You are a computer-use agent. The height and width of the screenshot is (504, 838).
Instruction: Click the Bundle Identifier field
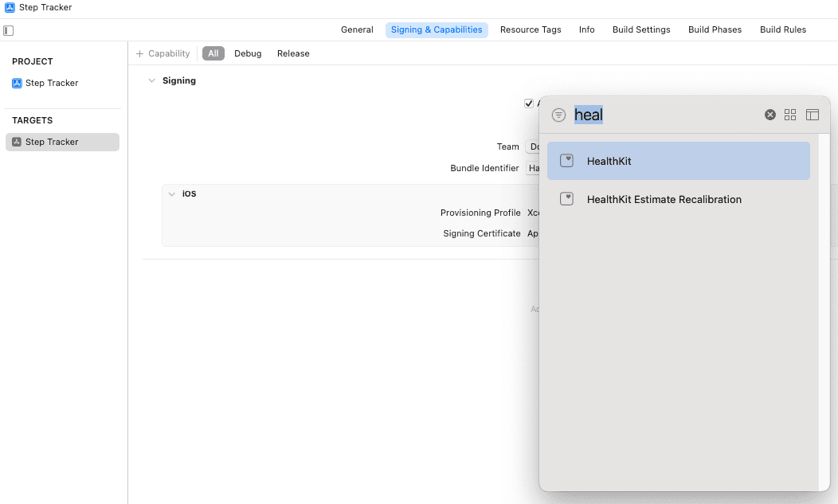[533, 168]
